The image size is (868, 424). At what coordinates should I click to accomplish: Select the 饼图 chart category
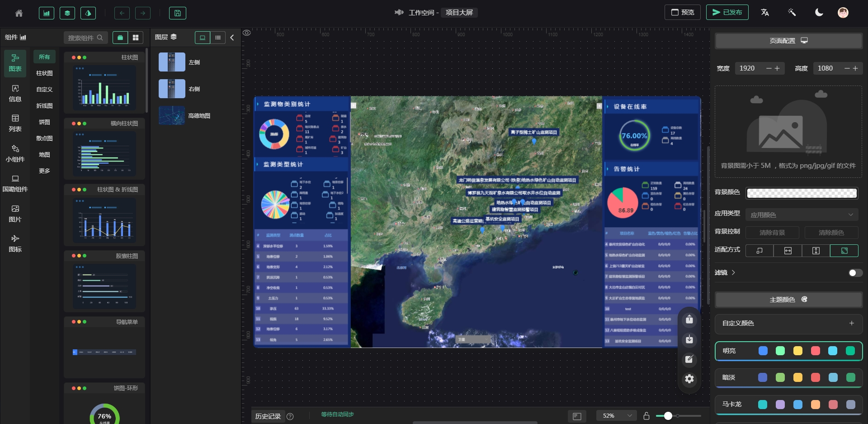[x=44, y=122]
